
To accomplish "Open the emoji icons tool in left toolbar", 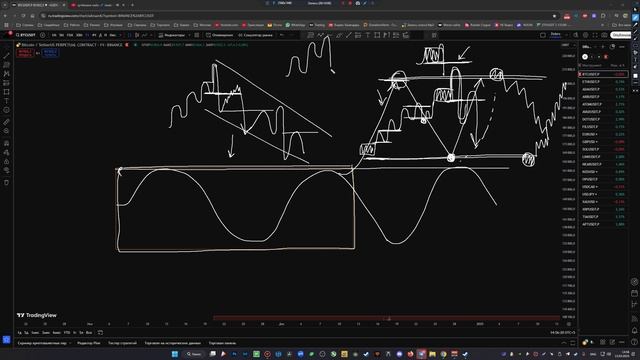I will pyautogui.click(x=7, y=110).
